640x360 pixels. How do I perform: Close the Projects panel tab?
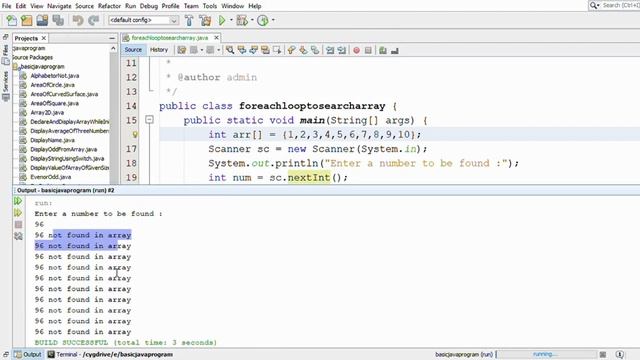[44, 38]
